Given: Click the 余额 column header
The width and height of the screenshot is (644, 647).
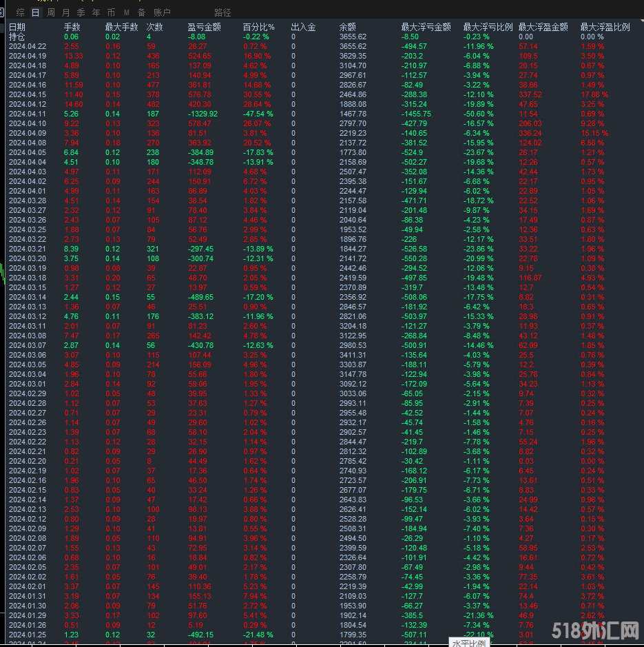Looking at the screenshot, I should [x=348, y=27].
